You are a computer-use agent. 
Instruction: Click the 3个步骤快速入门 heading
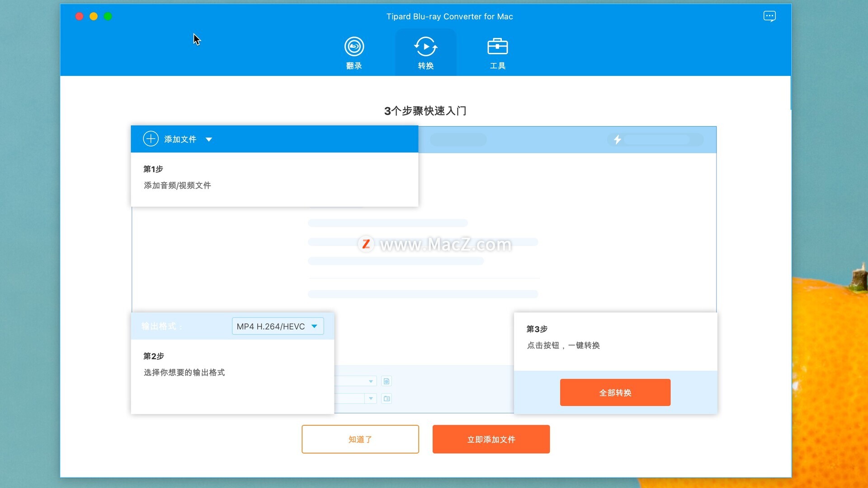click(425, 111)
